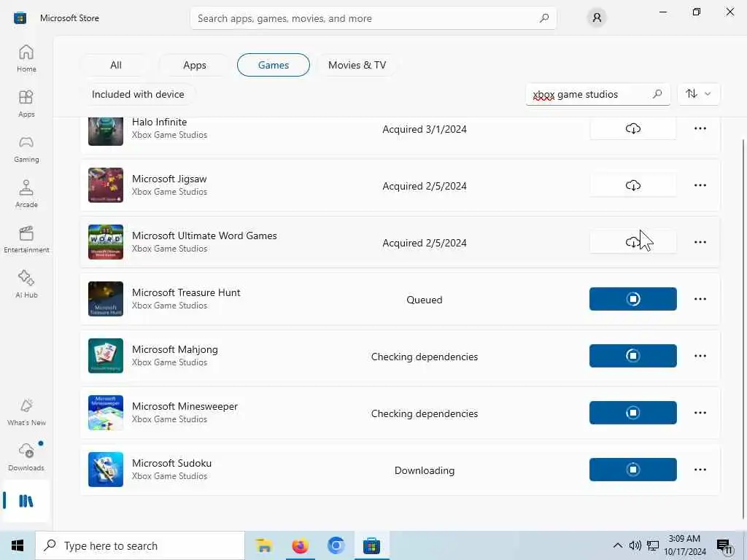Stop the Microsoft Mahjong install
Image resolution: width=747 pixels, height=560 pixels.
[632, 356]
